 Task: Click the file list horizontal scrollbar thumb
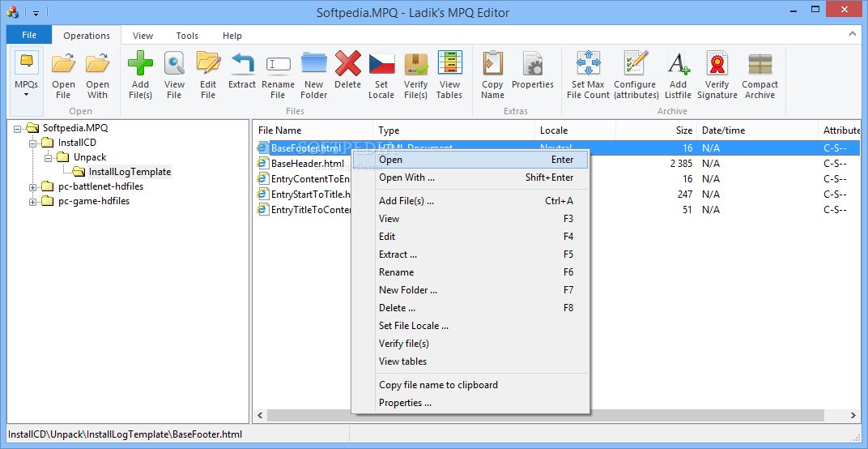pyautogui.click(x=547, y=415)
